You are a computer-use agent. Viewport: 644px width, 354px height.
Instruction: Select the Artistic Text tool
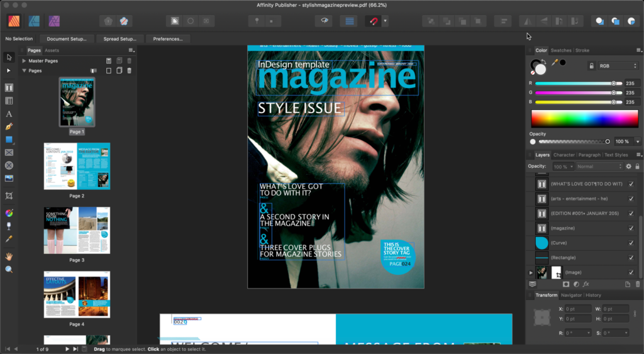(x=9, y=114)
